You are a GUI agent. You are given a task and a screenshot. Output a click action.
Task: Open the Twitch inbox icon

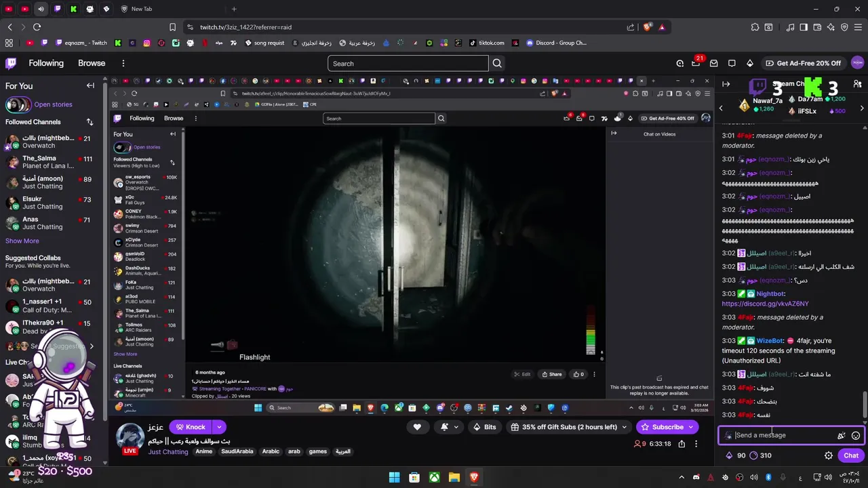(x=714, y=63)
